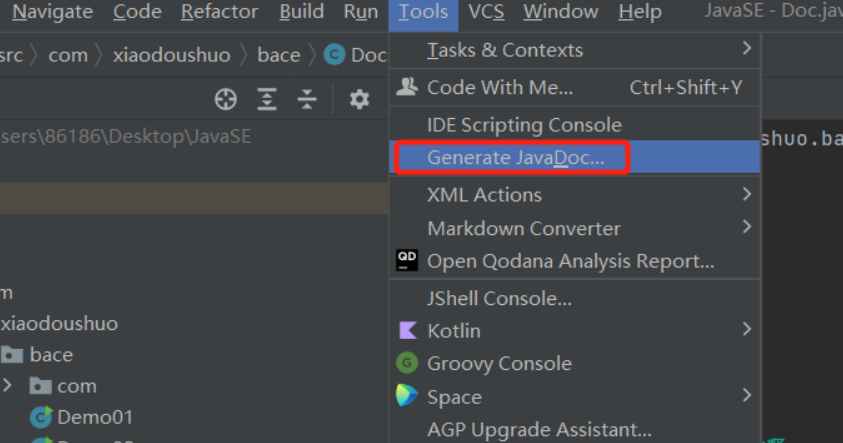Click the Expand All icon in project panel
843x443 pixels.
coord(267,98)
